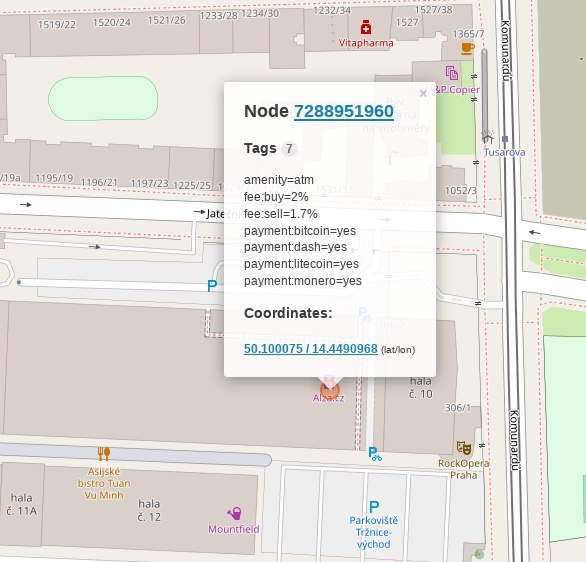Click the shelter icon beside Tusarova stop
The height and width of the screenshot is (562, 586).
pos(487,137)
